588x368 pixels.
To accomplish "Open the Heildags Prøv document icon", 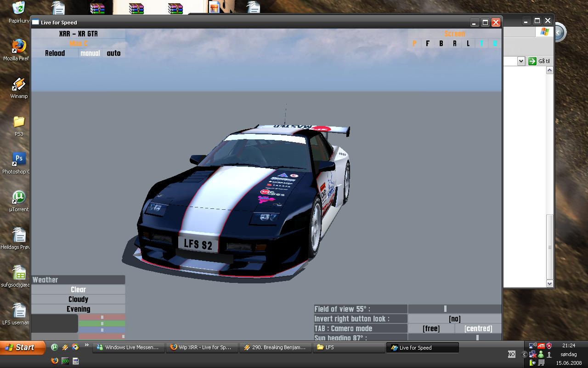I will point(19,235).
